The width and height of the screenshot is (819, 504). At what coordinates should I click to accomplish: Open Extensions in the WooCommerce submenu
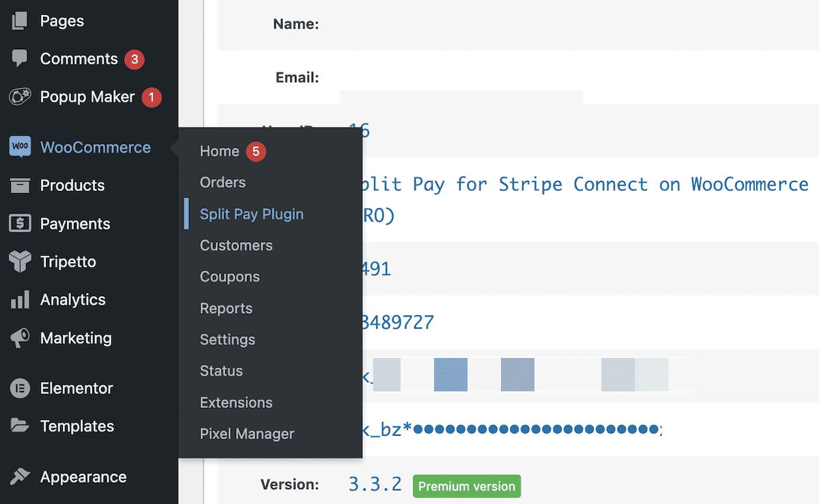click(236, 402)
